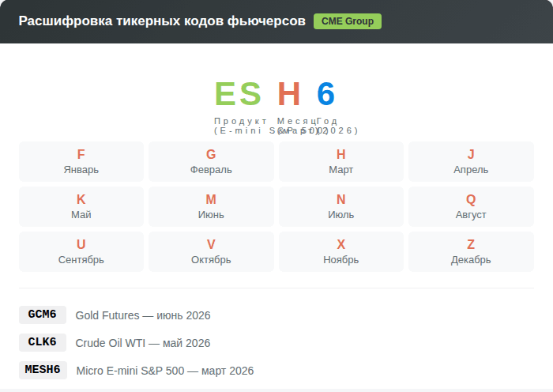This screenshot has width=553, height=392.
Task: Click the Gold Futures июнь 2026 description
Action: [x=143, y=315]
